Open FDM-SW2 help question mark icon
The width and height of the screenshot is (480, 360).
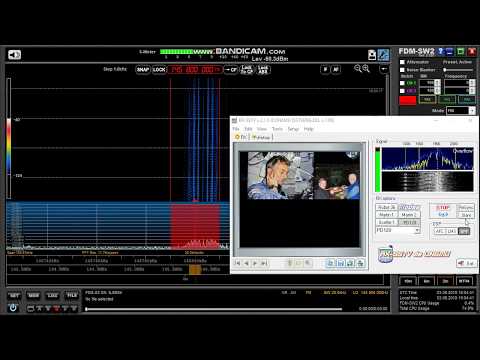441,51
